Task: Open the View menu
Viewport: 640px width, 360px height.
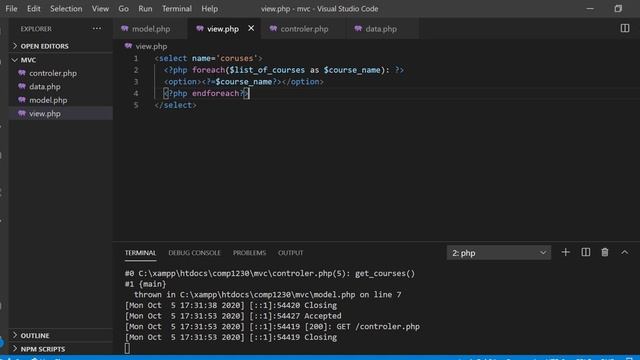Action: click(100, 9)
